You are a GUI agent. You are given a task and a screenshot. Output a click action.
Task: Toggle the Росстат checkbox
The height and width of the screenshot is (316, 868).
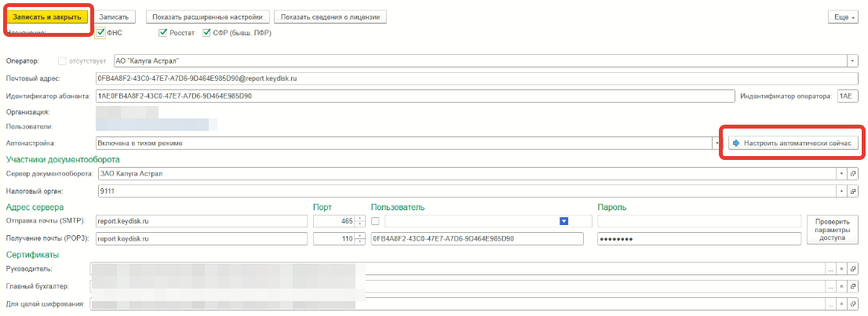[x=162, y=33]
